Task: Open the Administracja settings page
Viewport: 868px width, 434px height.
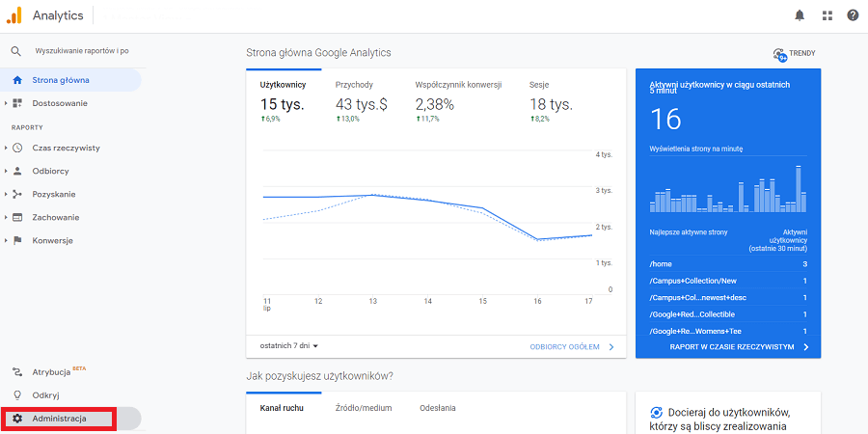Action: click(x=70, y=419)
